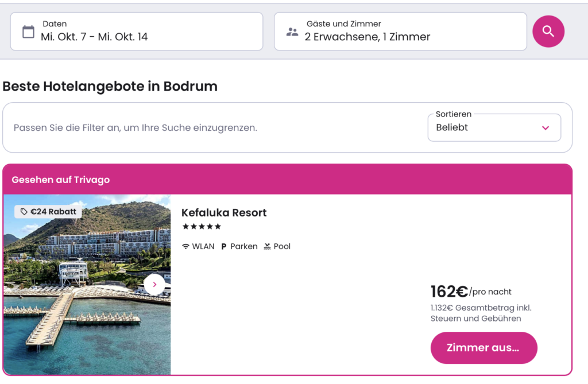Screen dimensions: 588x384
Task: Open the Gäste und Zimmer selector
Action: (x=400, y=32)
